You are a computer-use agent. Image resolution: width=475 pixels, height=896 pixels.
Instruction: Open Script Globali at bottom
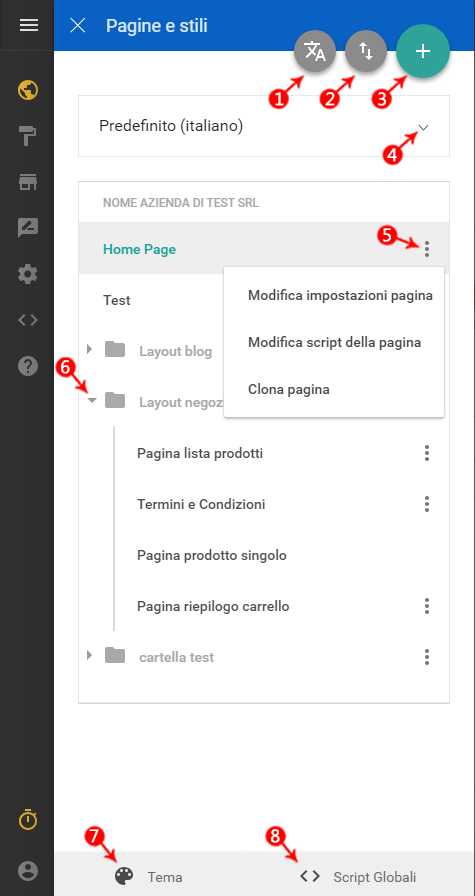358,877
